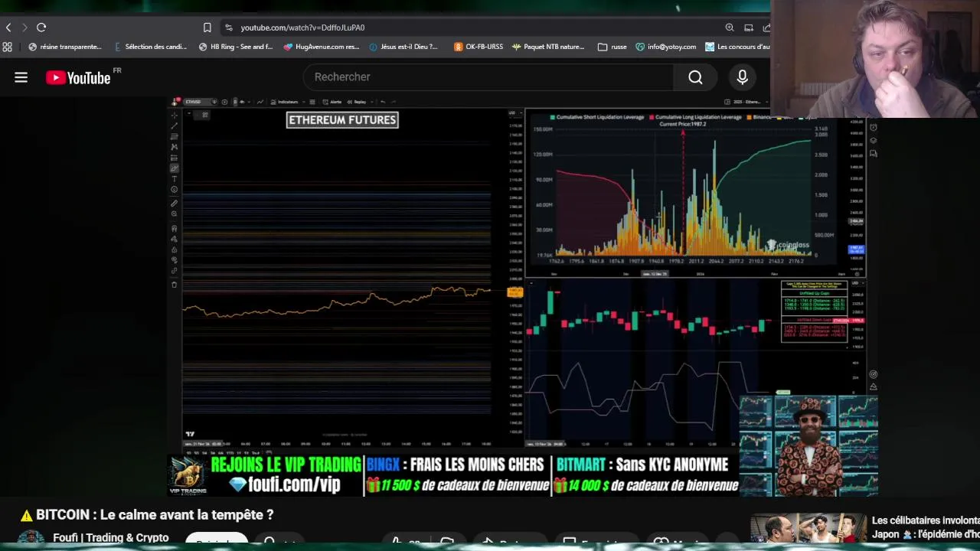Open the 'Jésus est-il Dieu ?...' bookmark
Image resolution: width=980 pixels, height=551 pixels.
(403, 47)
